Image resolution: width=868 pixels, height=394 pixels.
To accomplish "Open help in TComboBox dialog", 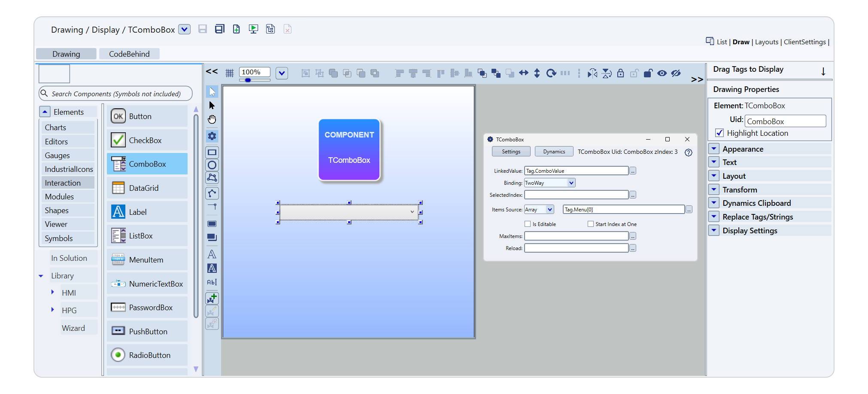I will tap(689, 153).
